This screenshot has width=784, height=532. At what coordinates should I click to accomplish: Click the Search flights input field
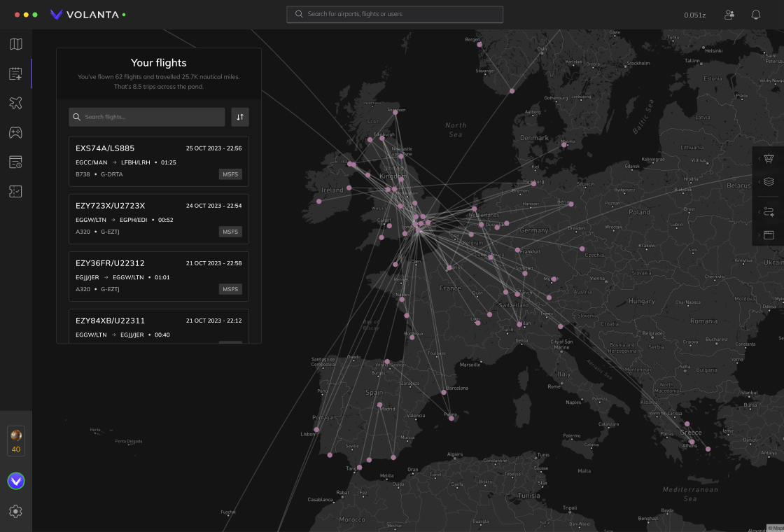(x=147, y=117)
